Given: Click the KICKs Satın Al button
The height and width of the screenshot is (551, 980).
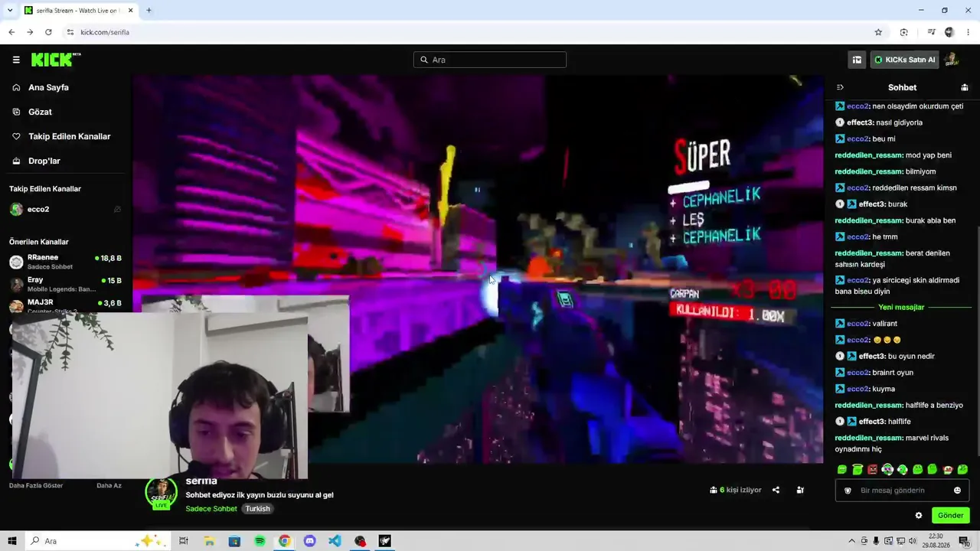Looking at the screenshot, I should tap(904, 60).
